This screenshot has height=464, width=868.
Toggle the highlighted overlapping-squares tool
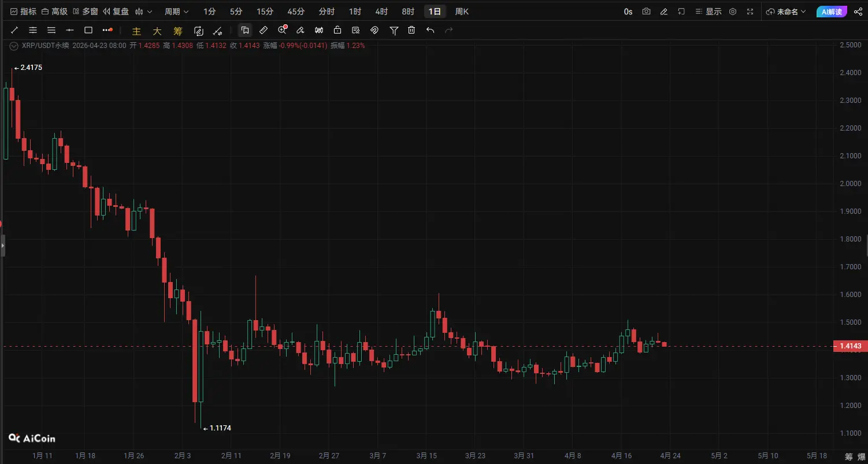[245, 30]
